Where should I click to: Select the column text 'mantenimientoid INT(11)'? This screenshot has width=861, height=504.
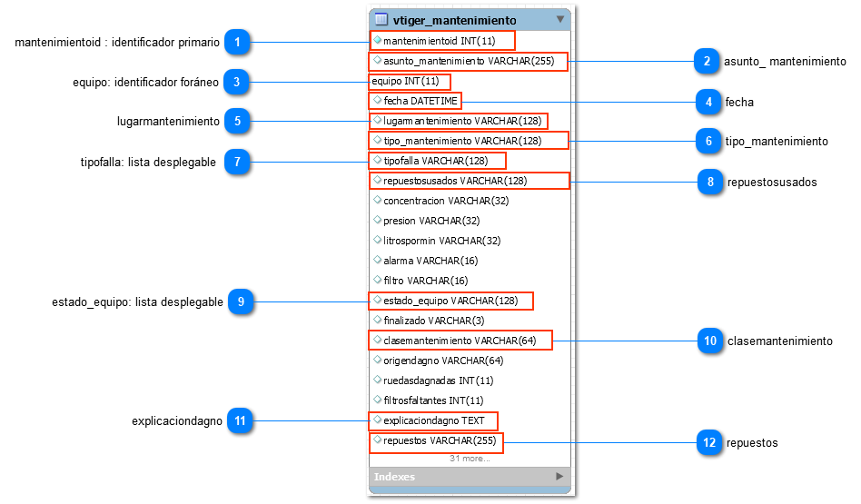[x=440, y=41]
